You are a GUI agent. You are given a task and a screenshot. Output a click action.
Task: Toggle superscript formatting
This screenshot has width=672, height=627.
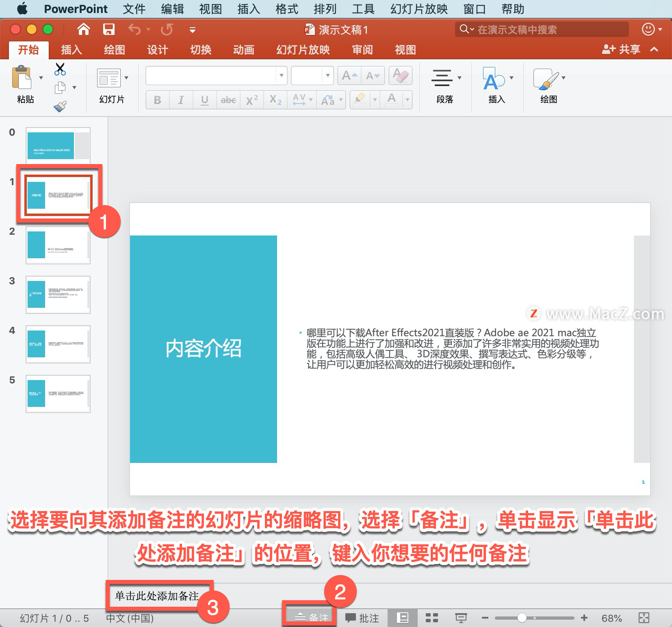(x=252, y=100)
